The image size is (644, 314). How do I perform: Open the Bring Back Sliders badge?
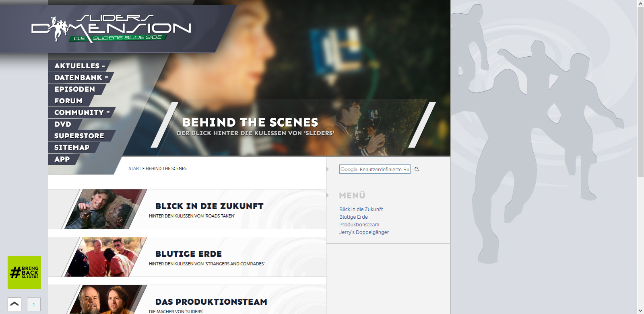click(x=25, y=273)
